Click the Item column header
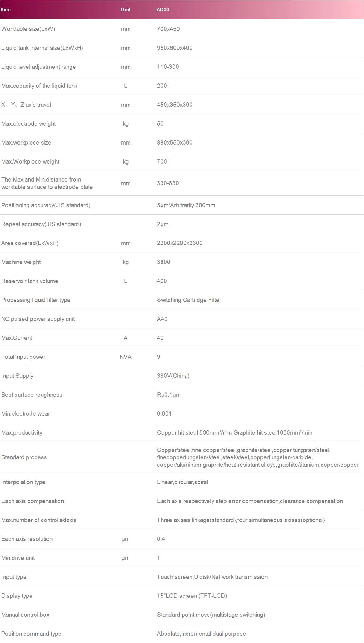The width and height of the screenshot is (364, 643). point(6,9)
